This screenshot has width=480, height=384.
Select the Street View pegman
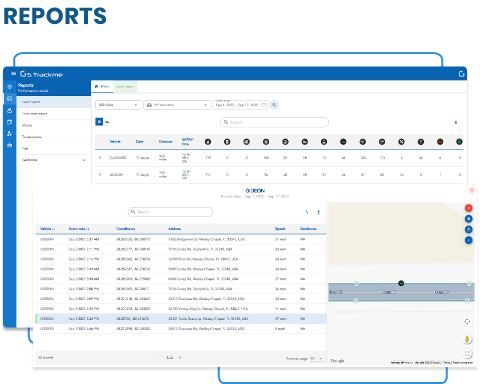(x=467, y=339)
